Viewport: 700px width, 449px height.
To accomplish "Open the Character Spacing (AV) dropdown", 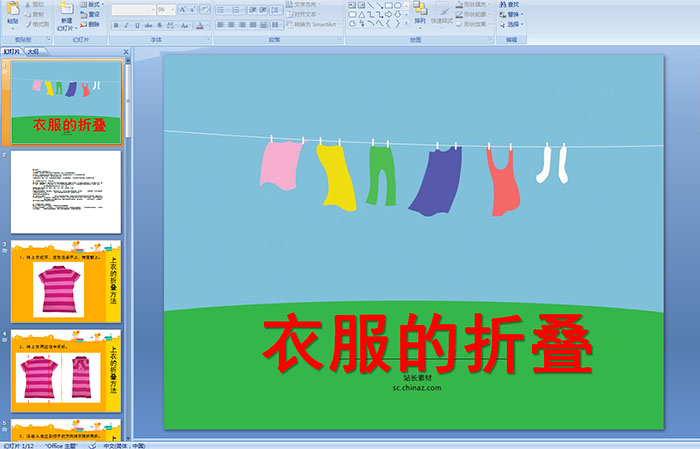I will tap(171, 25).
